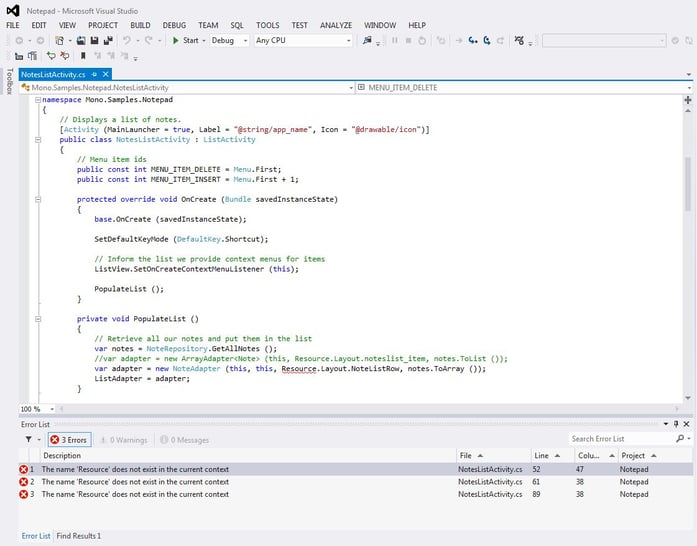
Task: Sort errors by the Description column header
Action: click(x=248, y=456)
